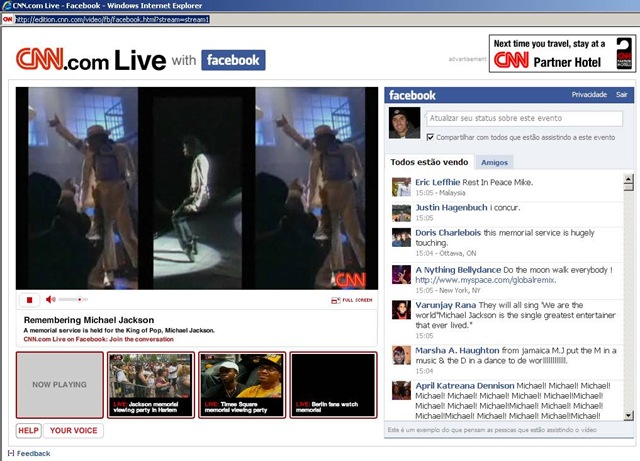Mute the video with speaker icon

50,299
